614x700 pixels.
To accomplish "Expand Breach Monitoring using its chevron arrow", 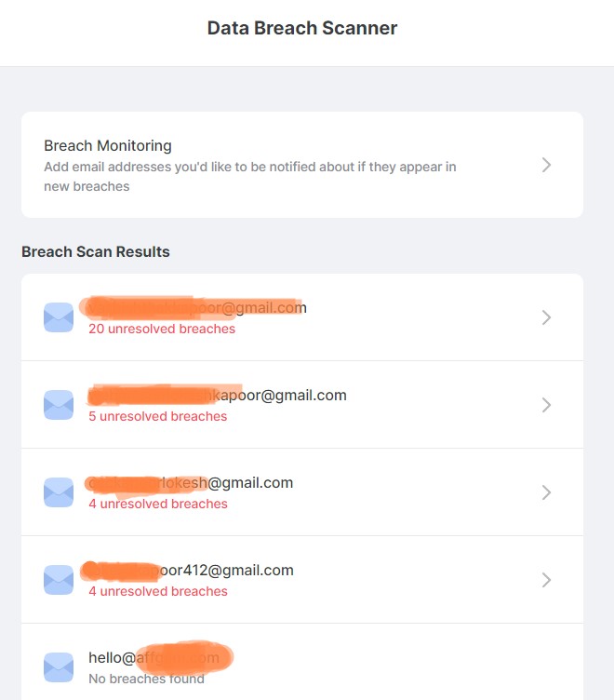I will click(x=546, y=165).
